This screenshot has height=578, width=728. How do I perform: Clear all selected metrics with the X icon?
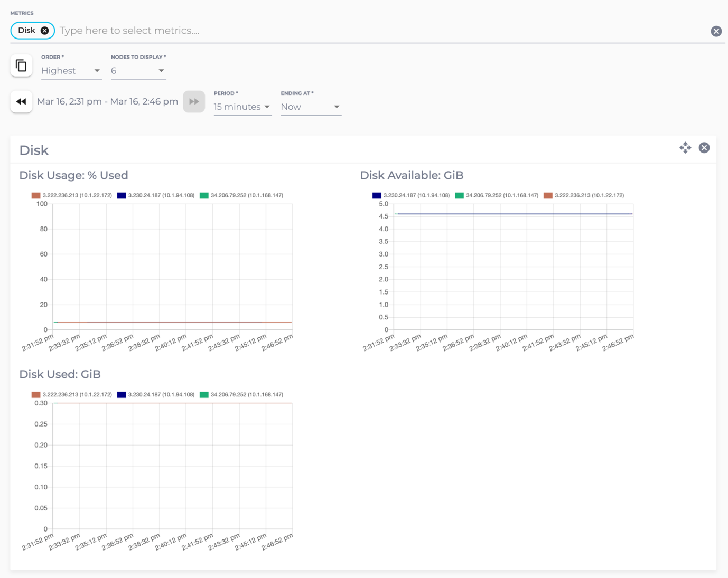click(716, 31)
